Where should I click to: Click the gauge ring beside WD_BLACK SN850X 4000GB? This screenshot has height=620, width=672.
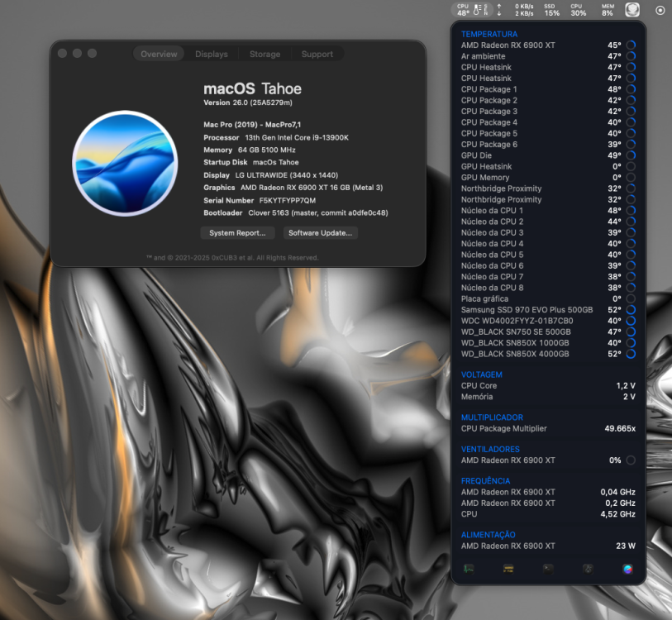click(x=631, y=354)
